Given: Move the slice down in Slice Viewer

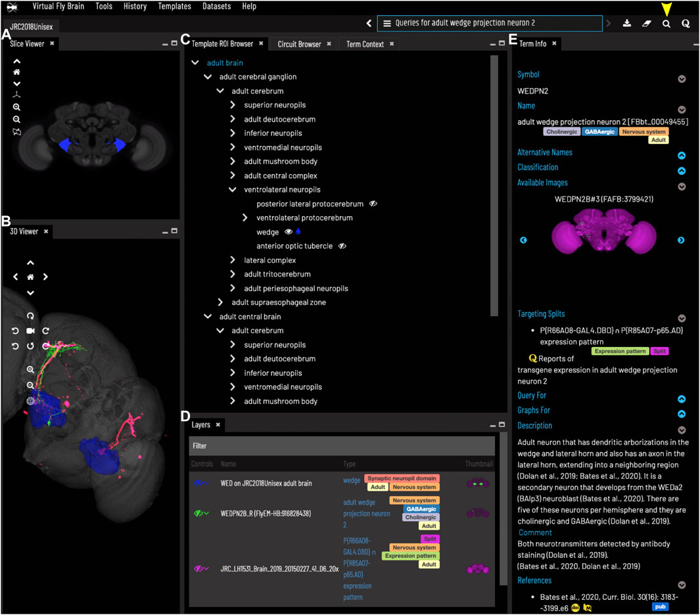Looking at the screenshot, I should click(x=16, y=83).
